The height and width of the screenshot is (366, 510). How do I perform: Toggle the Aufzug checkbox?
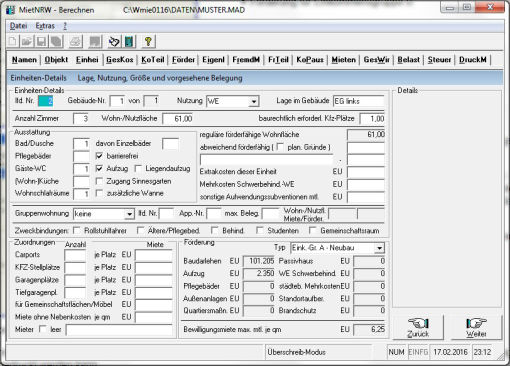(99, 168)
